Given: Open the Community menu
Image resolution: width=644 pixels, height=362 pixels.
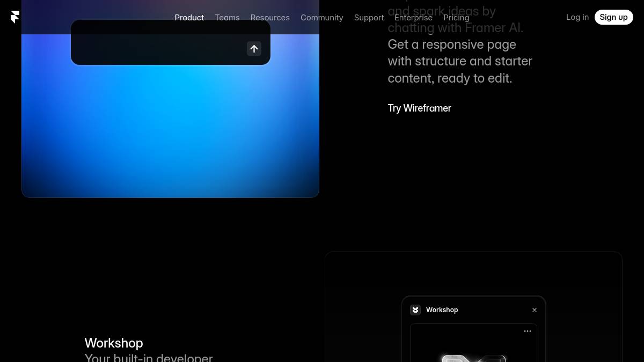Looking at the screenshot, I should point(321,18).
